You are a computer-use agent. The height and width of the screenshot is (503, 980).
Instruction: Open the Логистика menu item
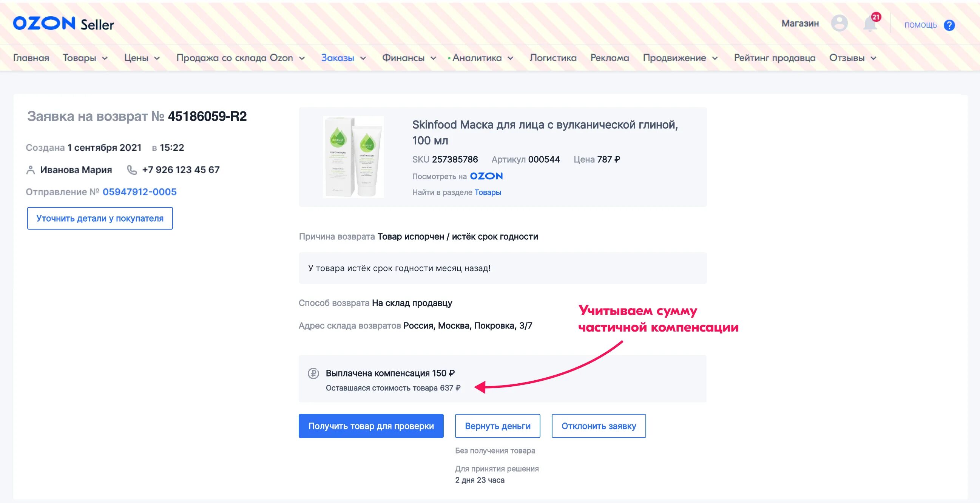pyautogui.click(x=553, y=58)
